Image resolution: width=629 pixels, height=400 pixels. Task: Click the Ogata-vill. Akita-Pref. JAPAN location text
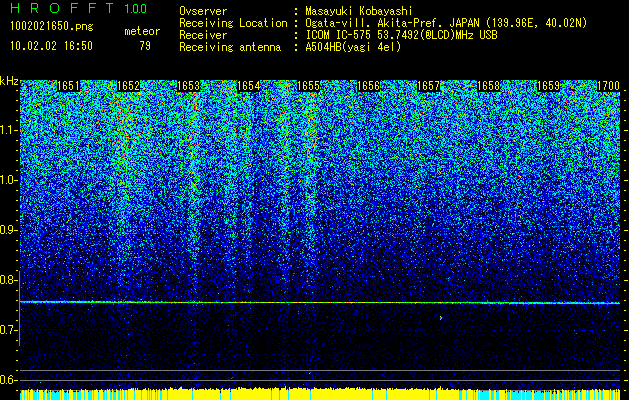pyautogui.click(x=446, y=23)
